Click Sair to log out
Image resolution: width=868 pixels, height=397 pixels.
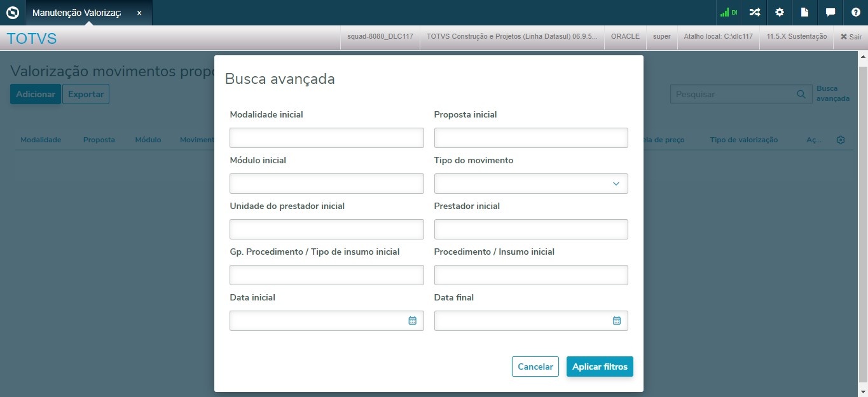click(851, 37)
